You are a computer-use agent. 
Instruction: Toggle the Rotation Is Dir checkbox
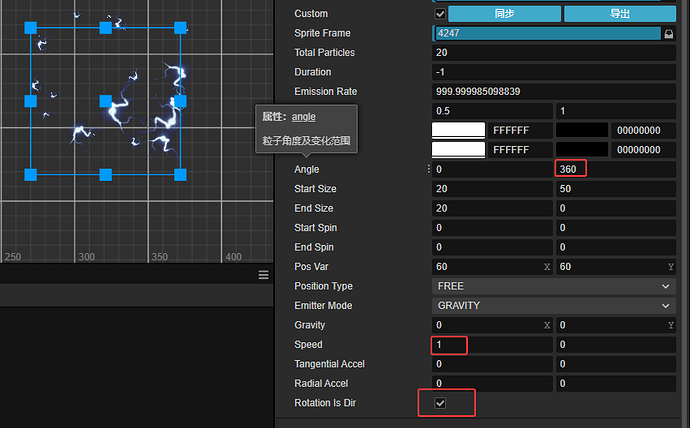[x=440, y=403]
